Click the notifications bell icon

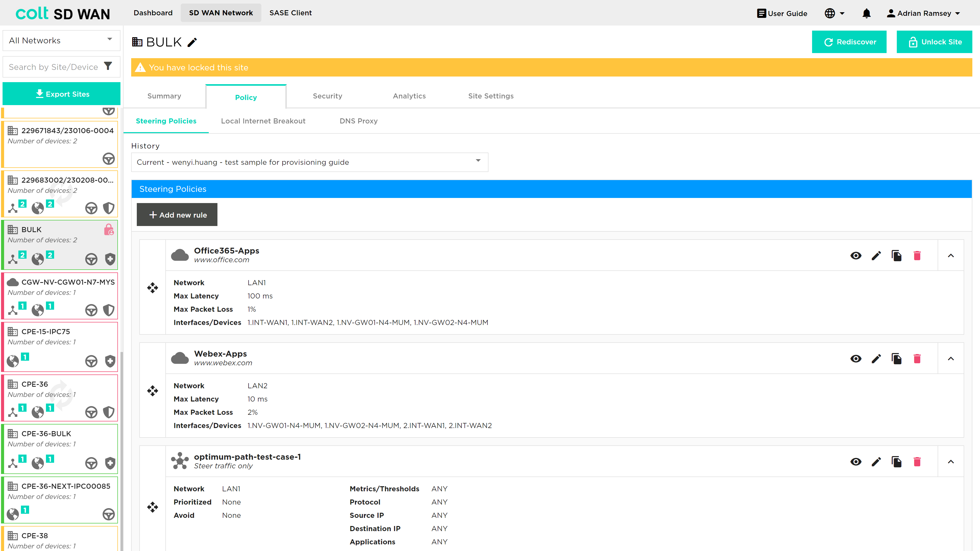tap(866, 13)
